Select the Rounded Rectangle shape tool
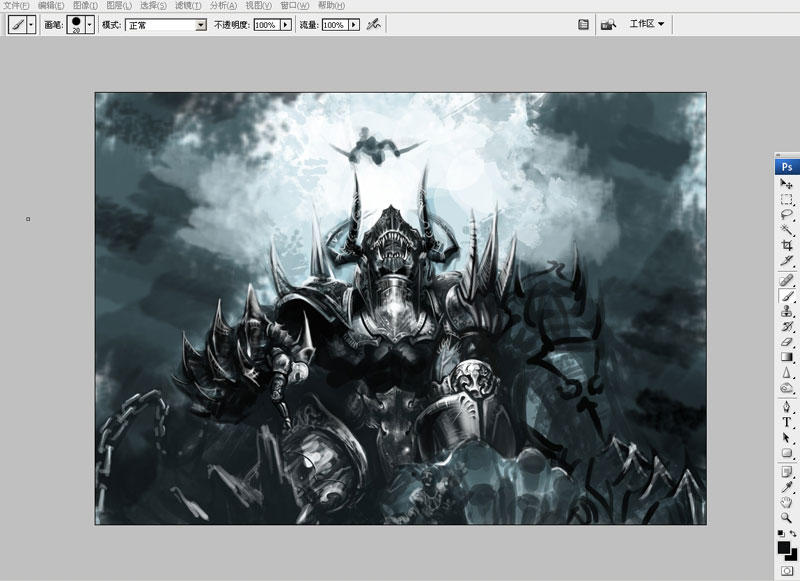Screen dimensions: 800x581 (x=786, y=453)
